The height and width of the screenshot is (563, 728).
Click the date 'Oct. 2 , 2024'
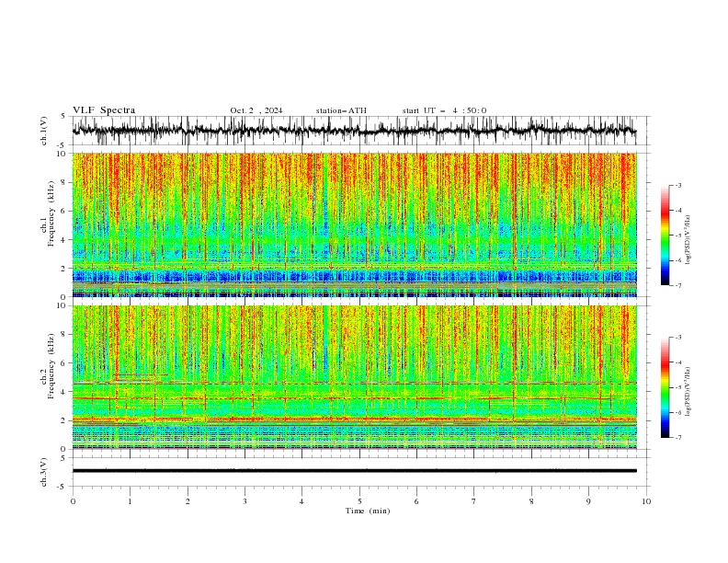pyautogui.click(x=256, y=110)
